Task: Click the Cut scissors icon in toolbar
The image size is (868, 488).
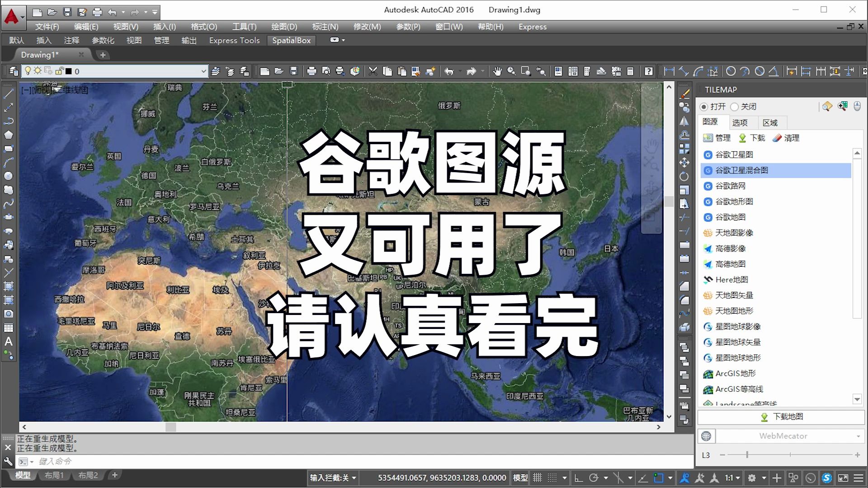Action: 373,71
